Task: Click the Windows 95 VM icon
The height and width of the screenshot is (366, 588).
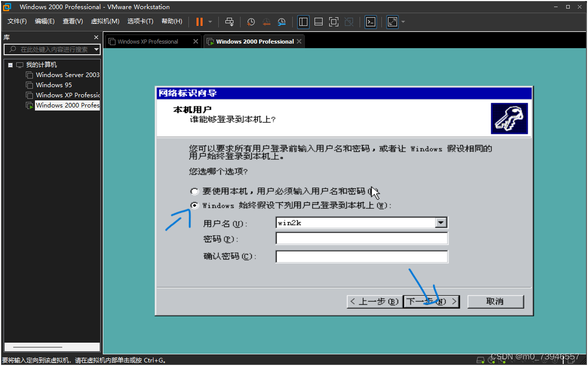Action: 29,85
